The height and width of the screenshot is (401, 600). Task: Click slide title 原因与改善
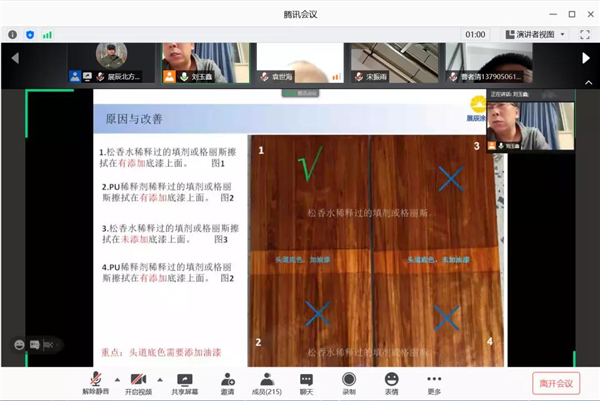coord(134,119)
